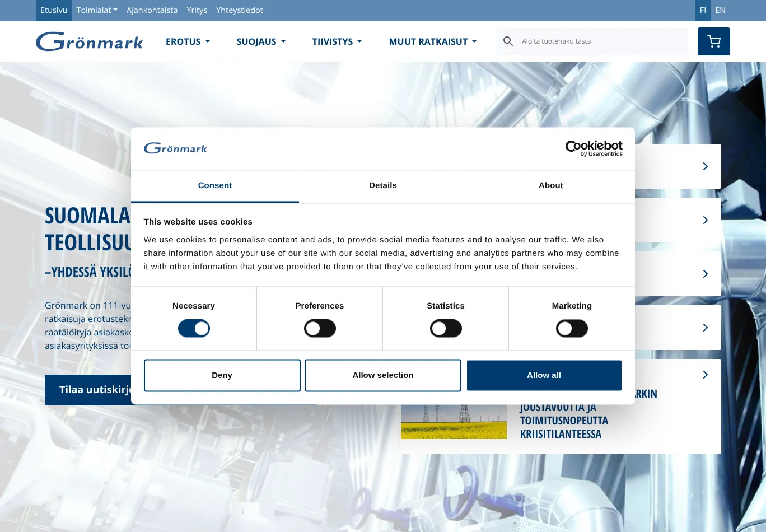Click the chevron arrow next to the news article

point(704,375)
